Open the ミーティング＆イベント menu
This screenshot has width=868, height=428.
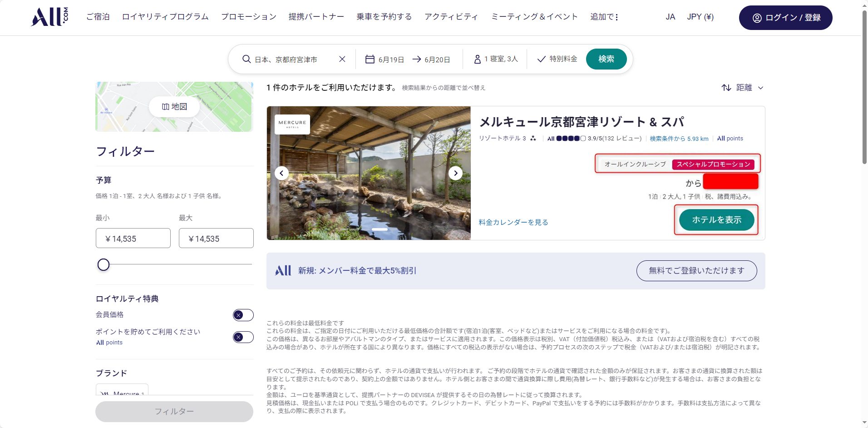pyautogui.click(x=534, y=17)
